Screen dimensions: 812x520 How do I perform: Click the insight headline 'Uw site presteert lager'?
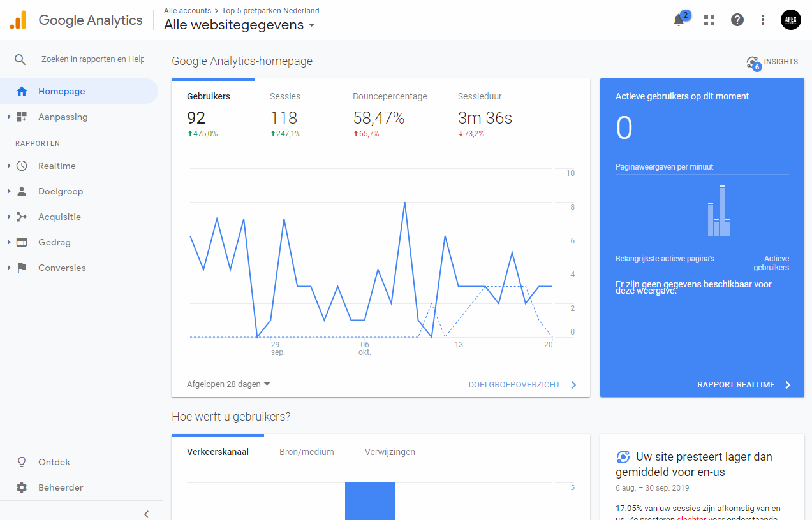point(694,465)
